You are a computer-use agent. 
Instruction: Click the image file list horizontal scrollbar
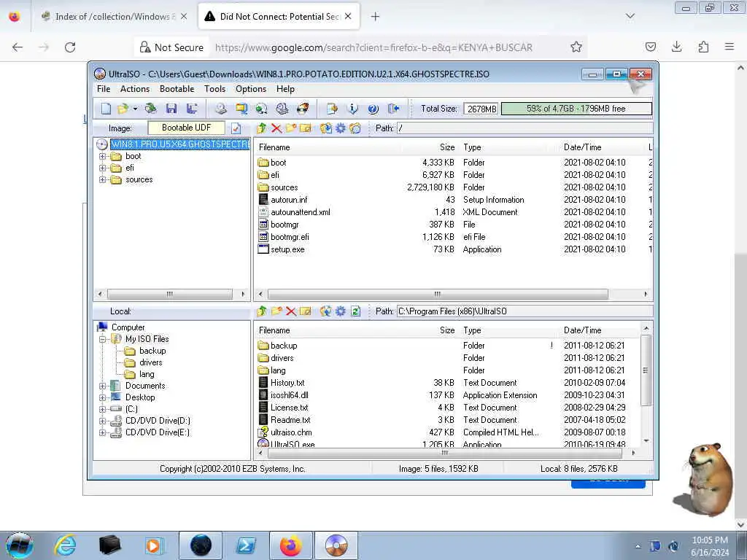click(x=438, y=295)
